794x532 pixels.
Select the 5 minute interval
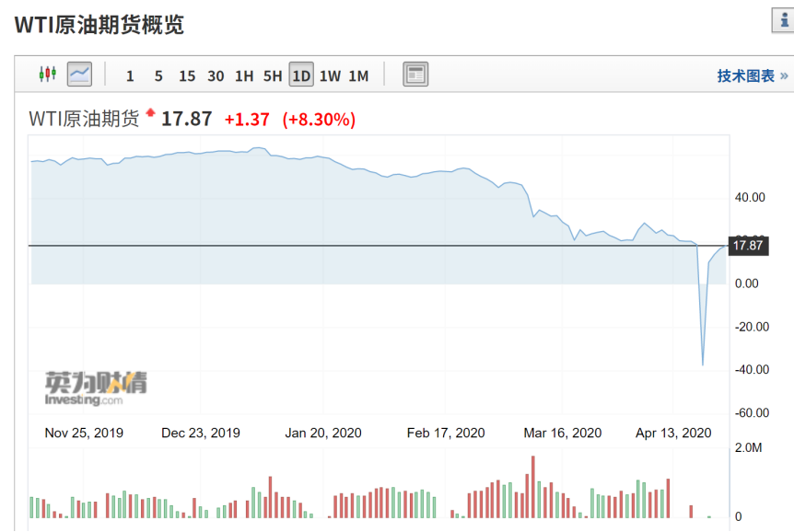tap(158, 75)
